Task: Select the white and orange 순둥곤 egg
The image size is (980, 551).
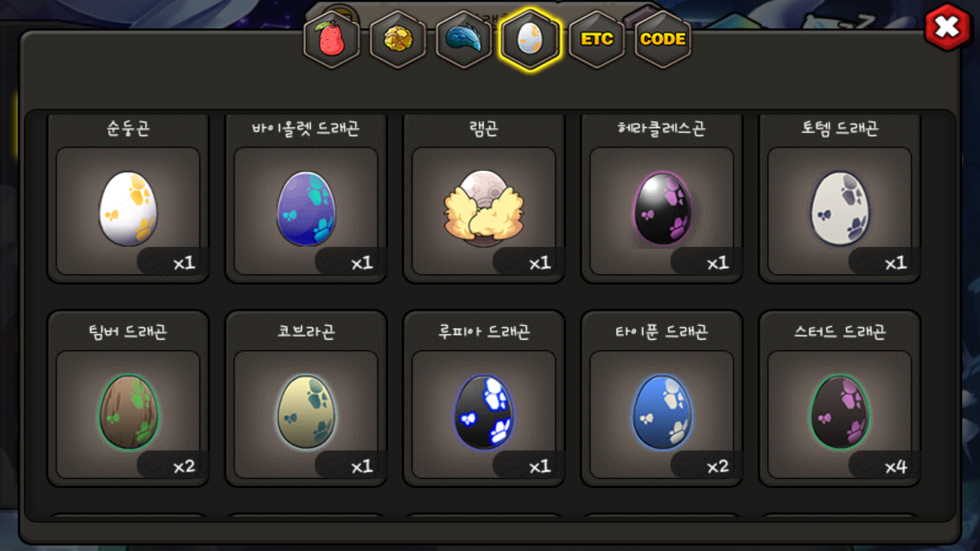Action: click(x=128, y=209)
